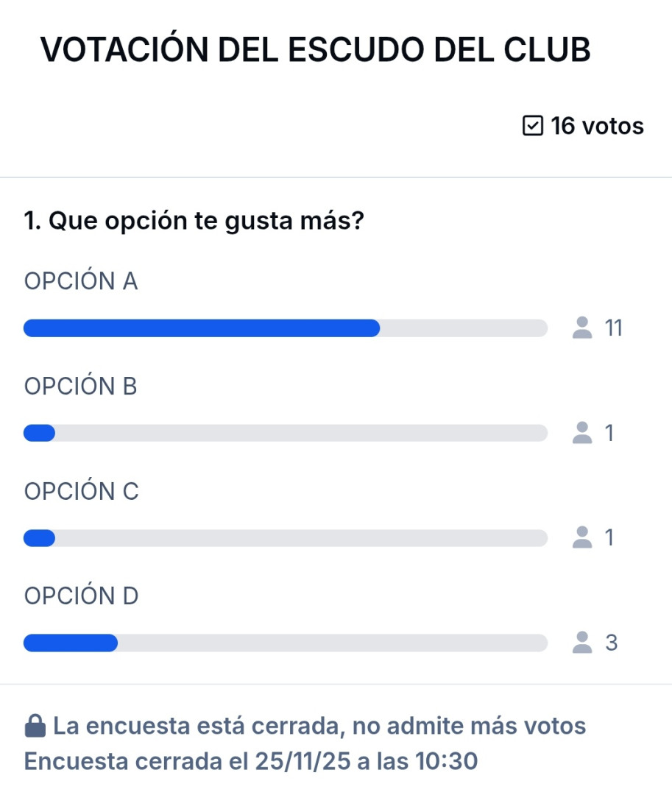
Task: Click the 'Encuesta cerrada el 25/11/25' text
Action: (x=251, y=761)
